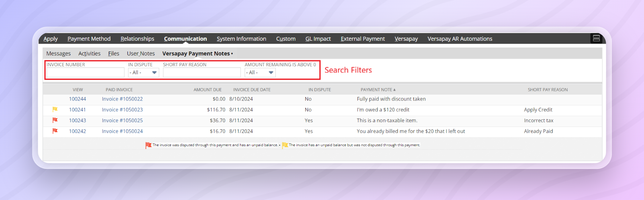The image size is (644, 200).
Task: Open the Amount Remaining Is Above 0 dropdown
Action: 260,72
